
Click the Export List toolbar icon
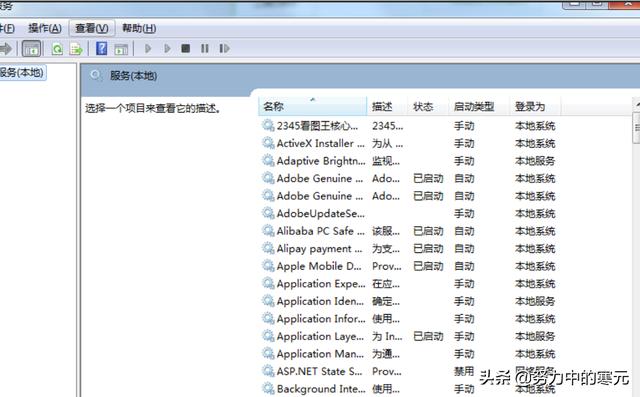click(x=76, y=49)
